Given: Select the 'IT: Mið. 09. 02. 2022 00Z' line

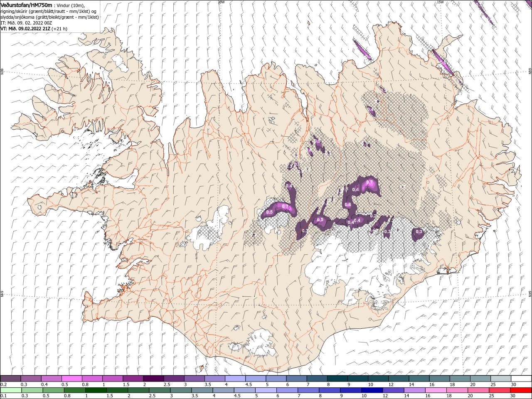Looking at the screenshot, I should [x=26, y=23].
